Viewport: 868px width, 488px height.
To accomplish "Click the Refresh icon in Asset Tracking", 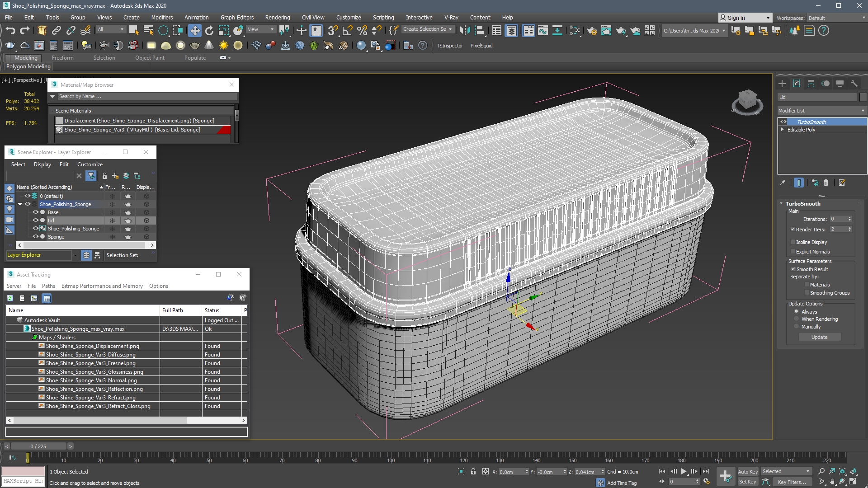I will (10, 298).
